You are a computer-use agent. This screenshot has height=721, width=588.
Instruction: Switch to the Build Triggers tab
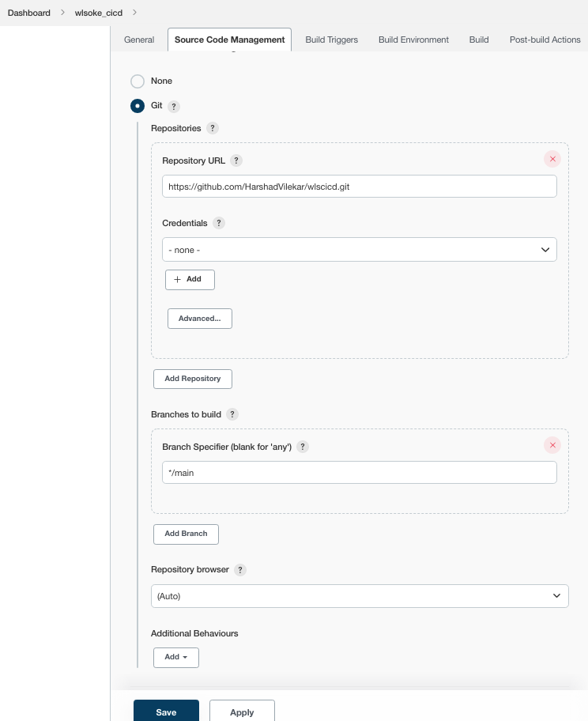[331, 40]
